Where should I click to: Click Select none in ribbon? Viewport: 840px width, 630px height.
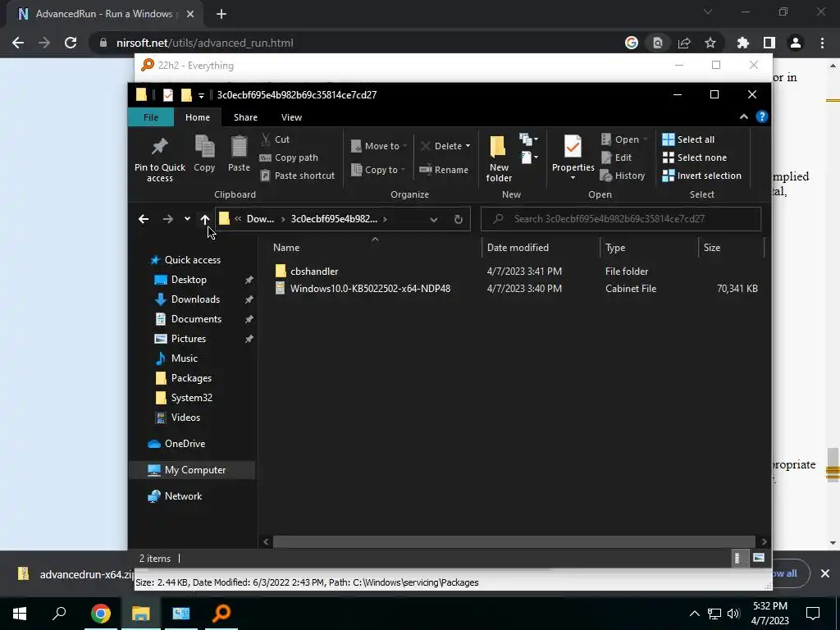coord(695,157)
